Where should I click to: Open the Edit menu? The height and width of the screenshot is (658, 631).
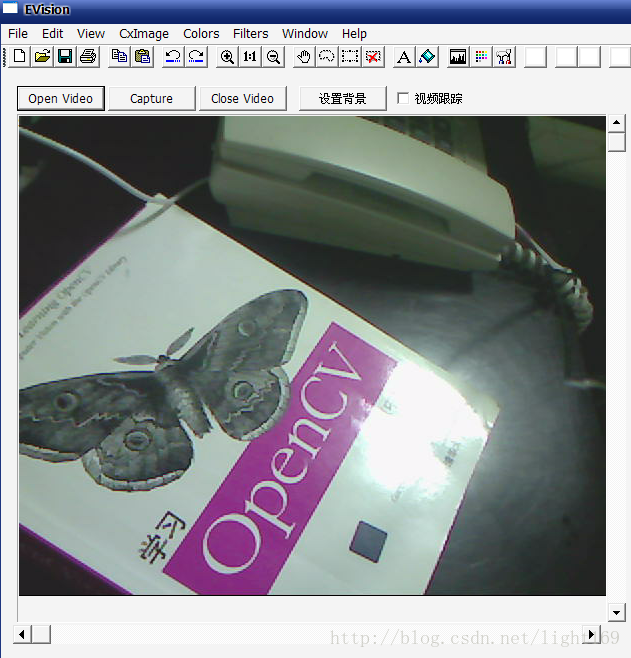coord(52,34)
